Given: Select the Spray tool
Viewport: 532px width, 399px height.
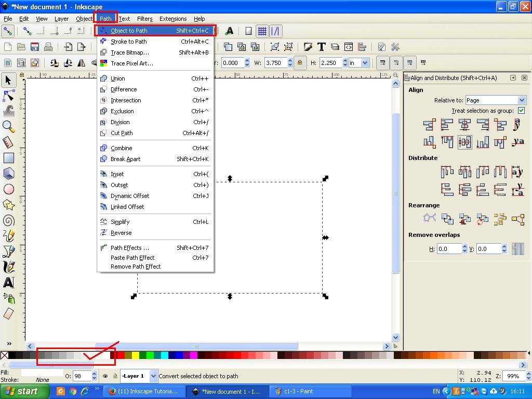Looking at the screenshot, I should [8, 298].
